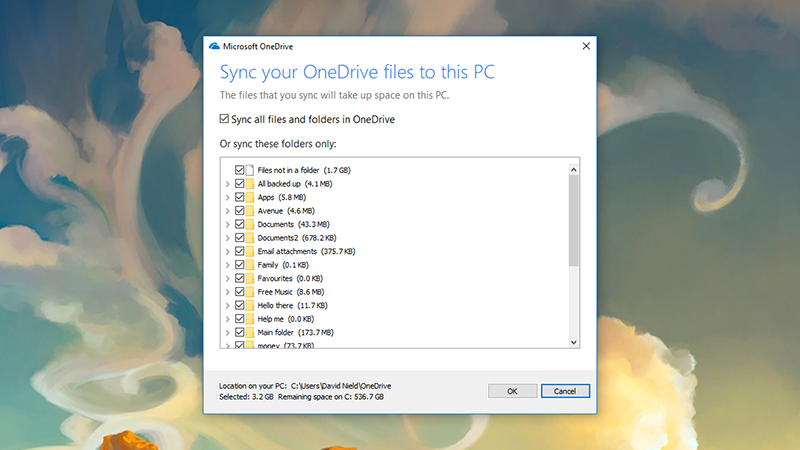Screen dimensions: 800x450
Task: Toggle Sync all files and folders checkbox
Action: [x=224, y=119]
